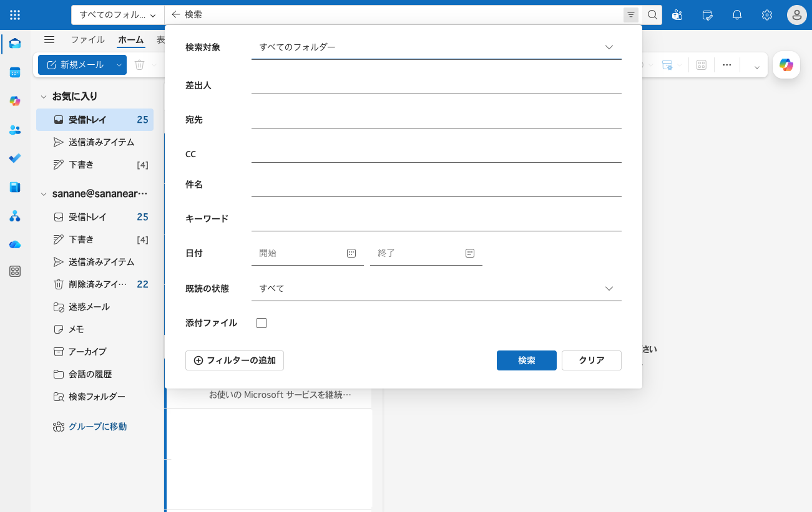
Task: Open the 迷惑メール folder
Action: 95,307
